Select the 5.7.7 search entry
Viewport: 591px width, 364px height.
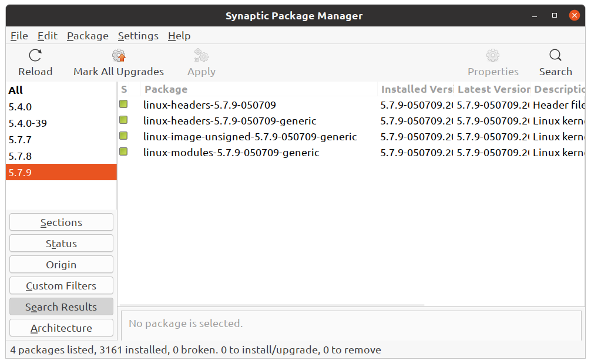(x=61, y=140)
